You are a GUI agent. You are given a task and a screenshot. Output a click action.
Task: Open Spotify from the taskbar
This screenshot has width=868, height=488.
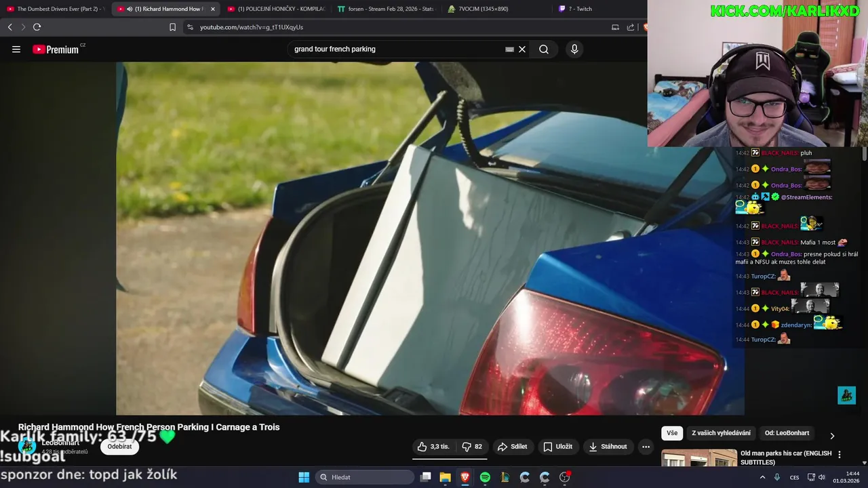pos(485,477)
